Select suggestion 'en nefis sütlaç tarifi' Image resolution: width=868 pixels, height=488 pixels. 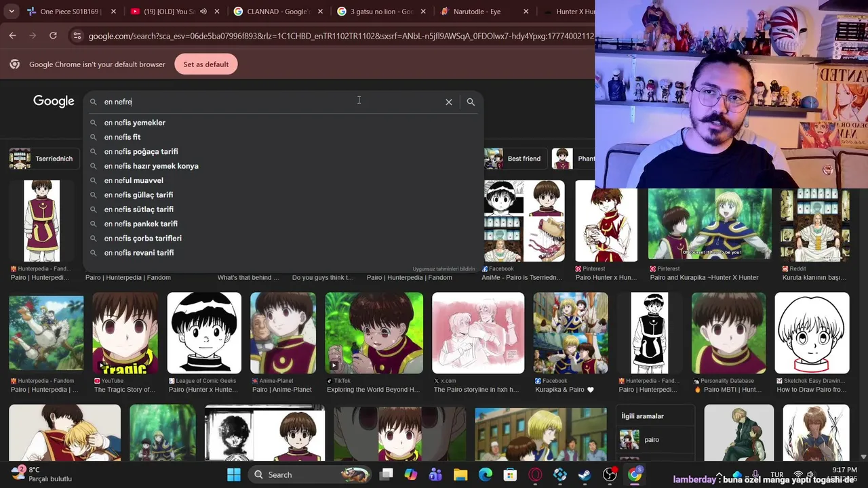[283, 209]
